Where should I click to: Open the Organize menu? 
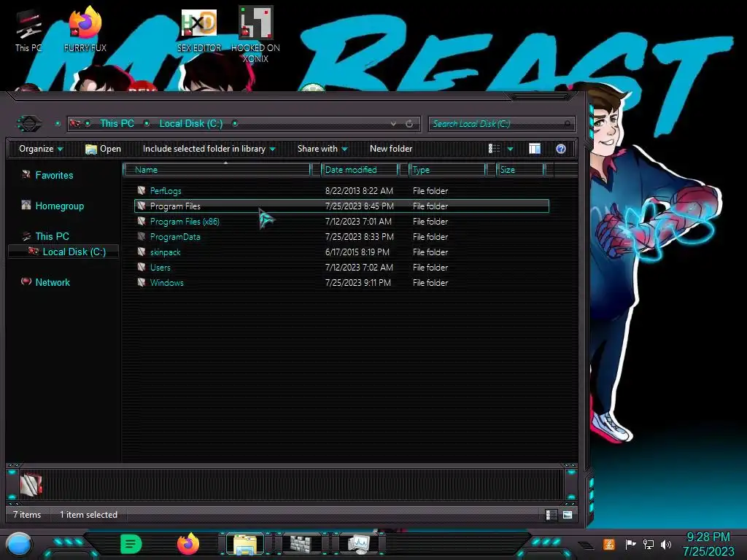(41, 149)
